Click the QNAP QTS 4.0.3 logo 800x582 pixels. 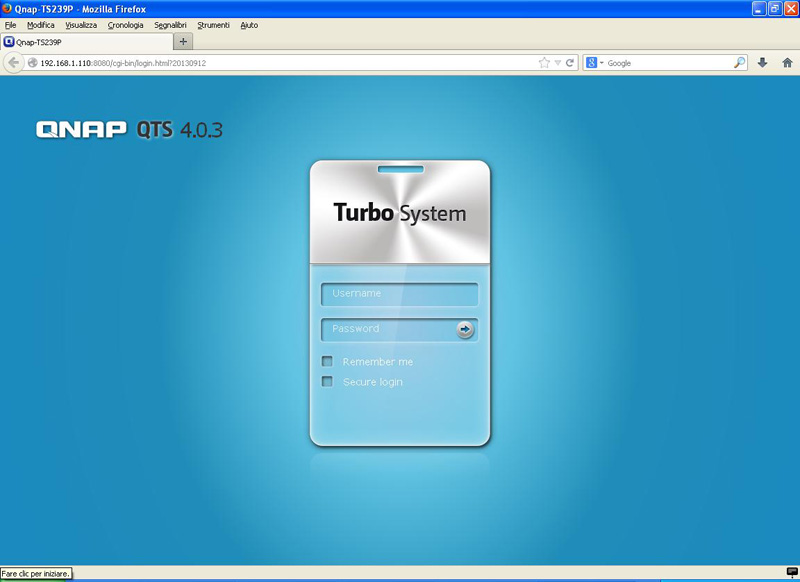(129, 129)
